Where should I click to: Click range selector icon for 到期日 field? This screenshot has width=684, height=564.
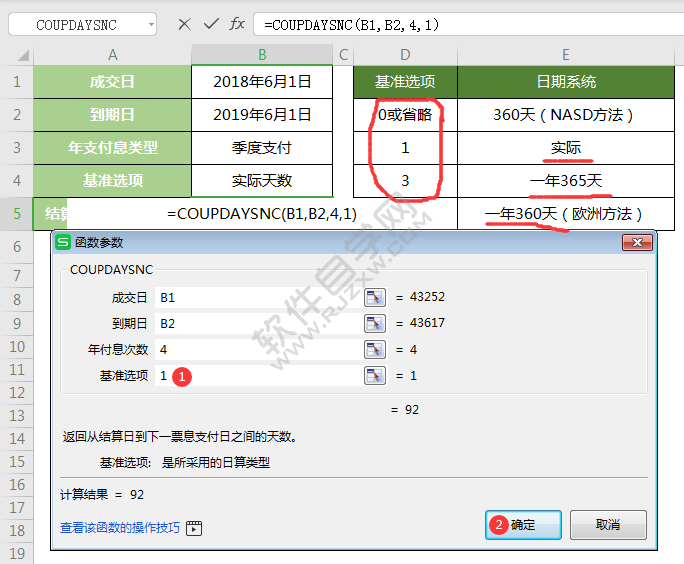[x=374, y=323]
